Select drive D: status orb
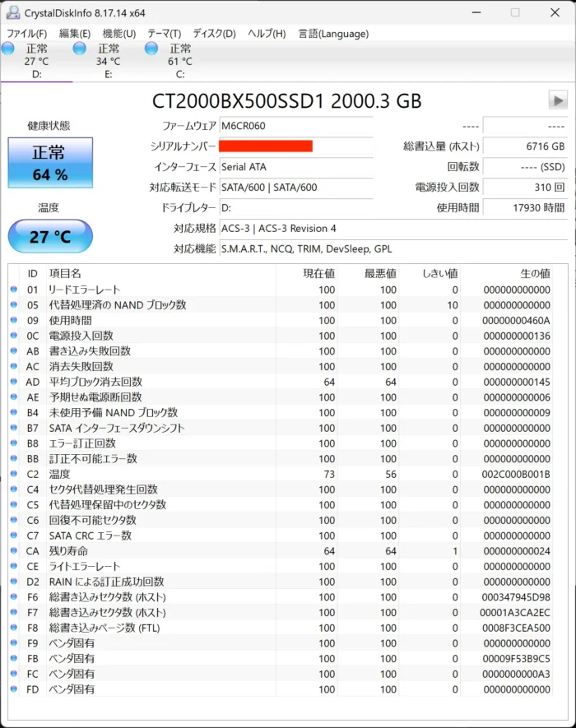Viewport: 576px width, 728px height. tap(8, 49)
